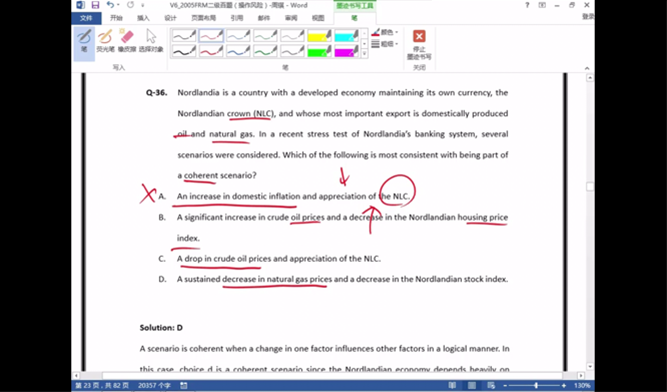Click the zoom-in plus button in status bar
The width and height of the screenshot is (667, 392).
564,385
